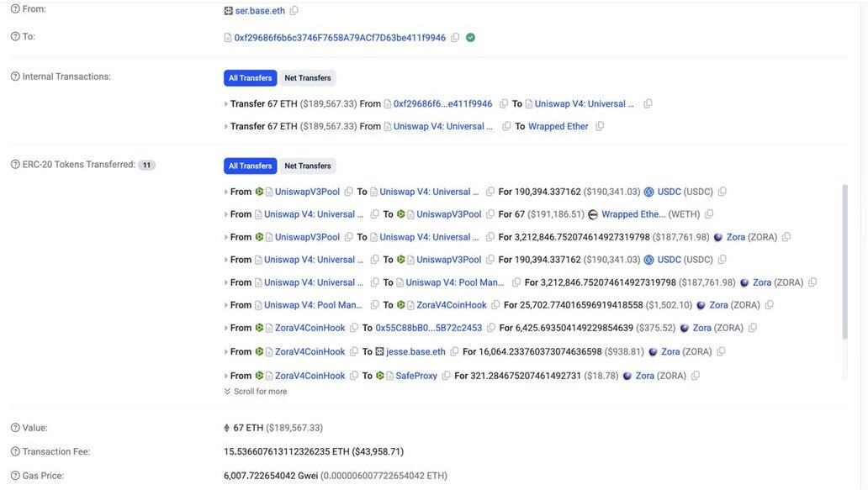The image size is (868, 490).
Task: Select All Transfers under ERC-20 Tokens
Action: point(250,166)
